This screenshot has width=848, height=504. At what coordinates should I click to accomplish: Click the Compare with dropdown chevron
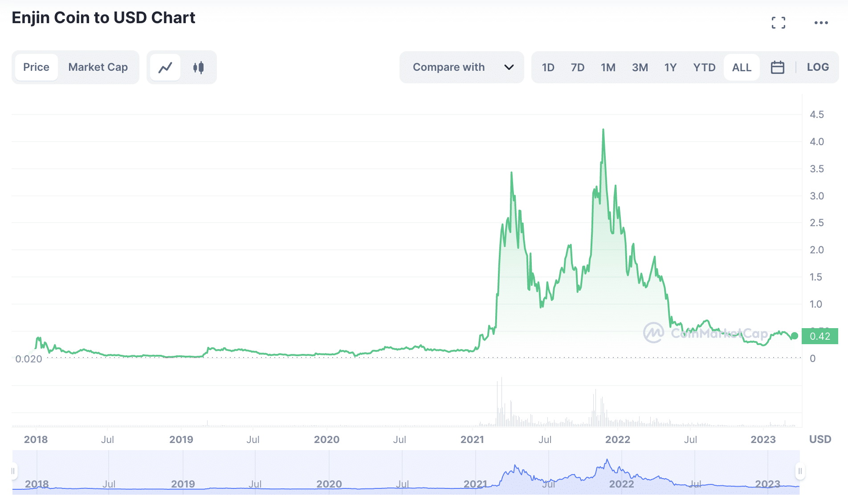[x=509, y=67]
